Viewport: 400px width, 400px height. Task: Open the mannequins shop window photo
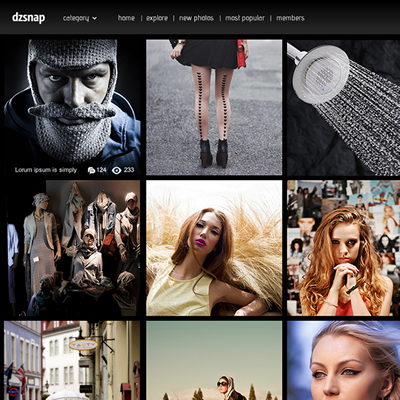coord(72,248)
